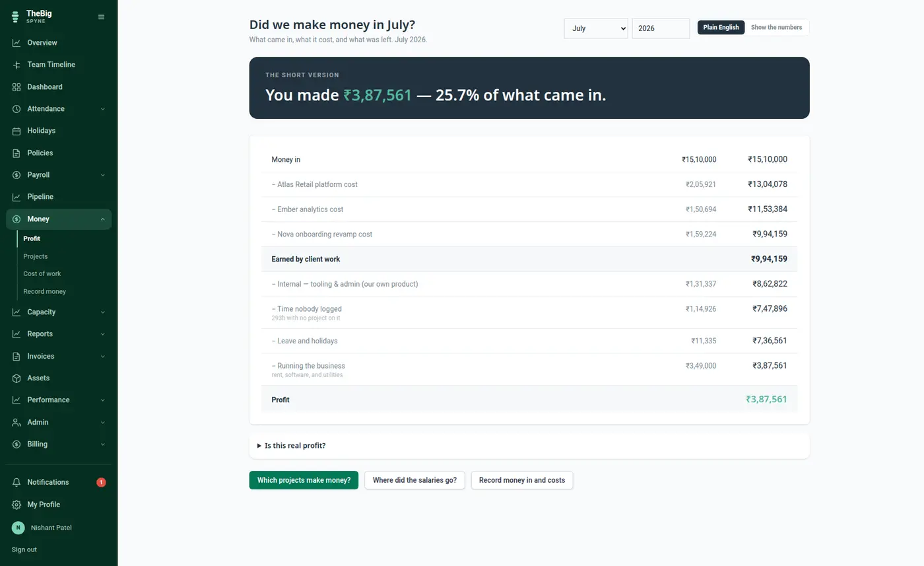Viewport: 924px width, 566px height.
Task: Click the red notification count badge
Action: (x=101, y=482)
